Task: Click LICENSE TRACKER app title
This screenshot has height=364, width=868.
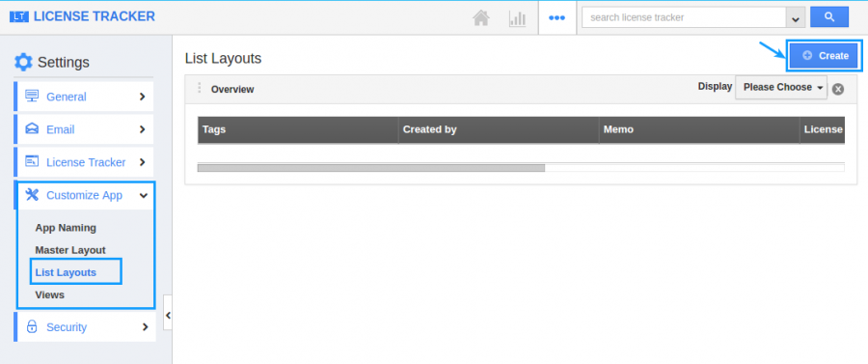Action: click(x=95, y=16)
